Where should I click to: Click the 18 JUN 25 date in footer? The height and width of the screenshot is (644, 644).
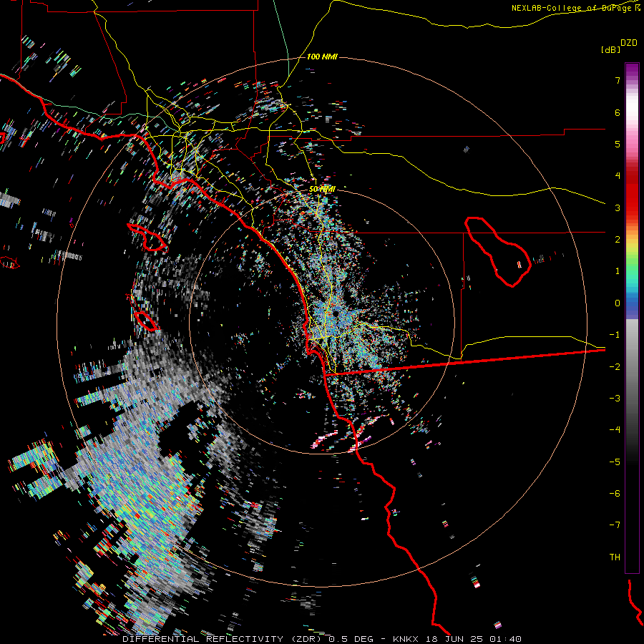[x=453, y=639]
